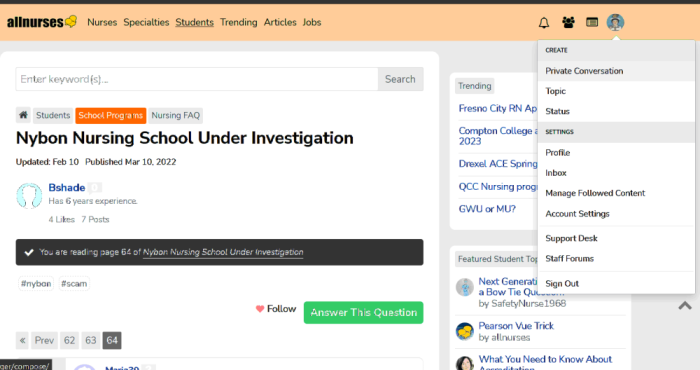Screen dimensions: 700x370
Task: Click Answer This Question button
Action: [363, 313]
